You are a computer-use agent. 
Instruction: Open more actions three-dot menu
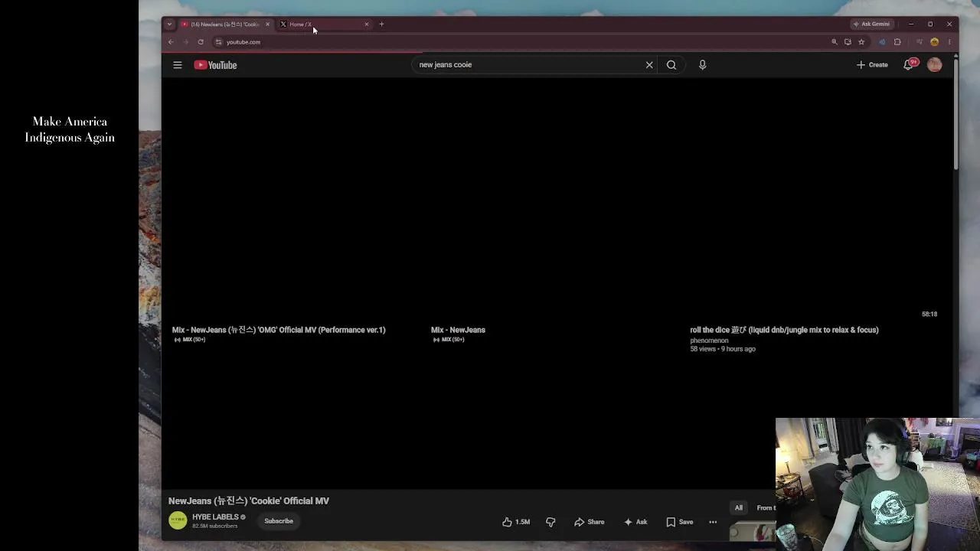(713, 522)
